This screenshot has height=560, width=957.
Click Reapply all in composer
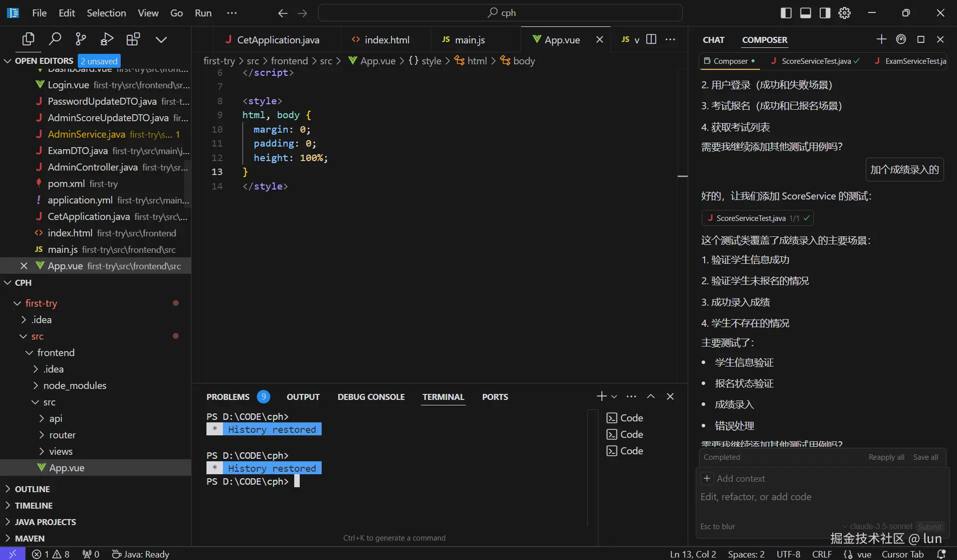pyautogui.click(x=886, y=457)
